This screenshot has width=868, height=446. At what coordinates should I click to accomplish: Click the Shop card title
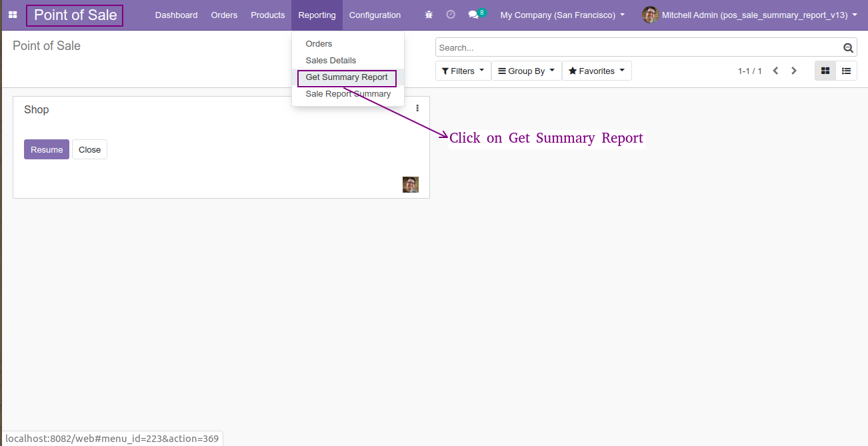pos(37,109)
